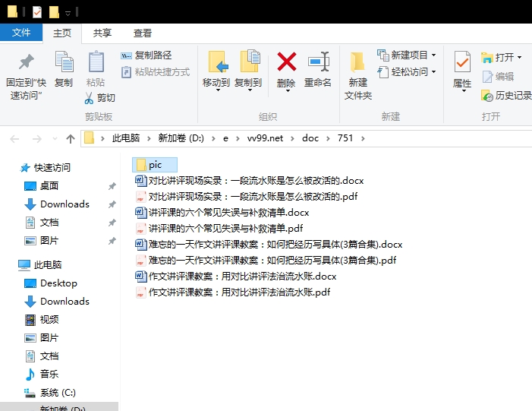Click the Forward navigation arrow

click(36, 138)
